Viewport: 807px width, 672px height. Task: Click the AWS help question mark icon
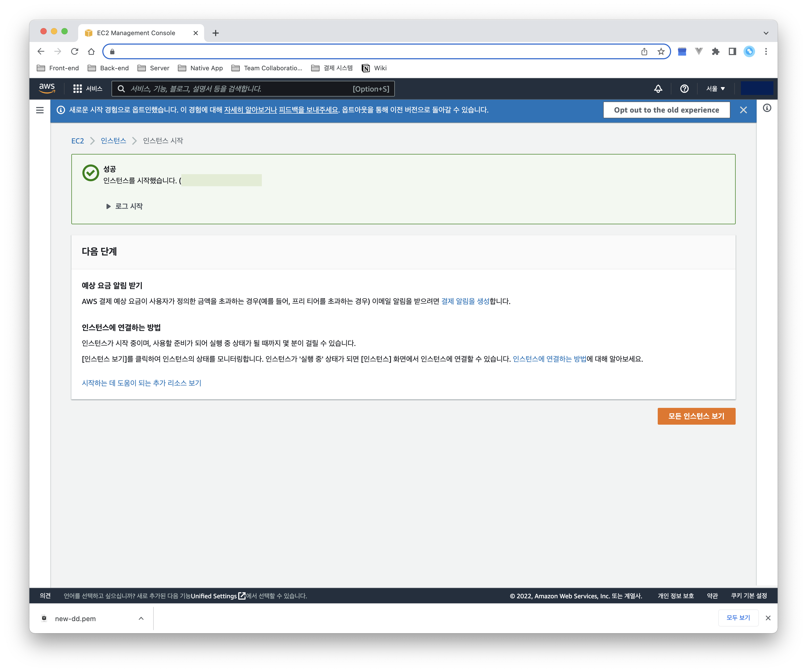(x=684, y=89)
